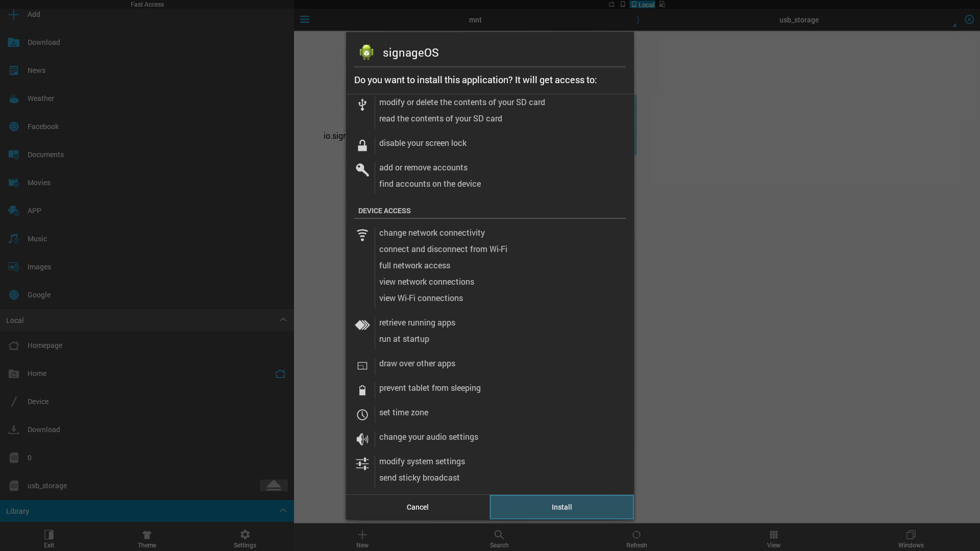This screenshot has width=980, height=551.
Task: Click the Install button
Action: [x=561, y=507]
